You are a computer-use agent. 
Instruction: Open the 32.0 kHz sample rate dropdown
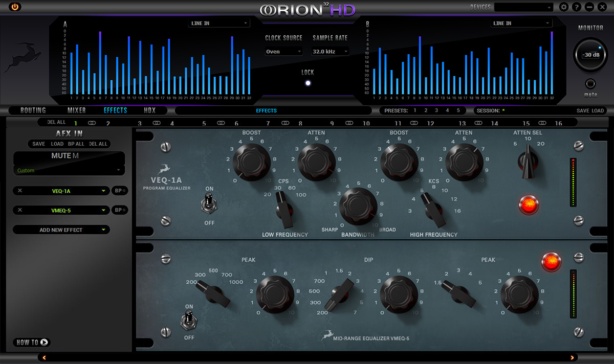pyautogui.click(x=330, y=51)
